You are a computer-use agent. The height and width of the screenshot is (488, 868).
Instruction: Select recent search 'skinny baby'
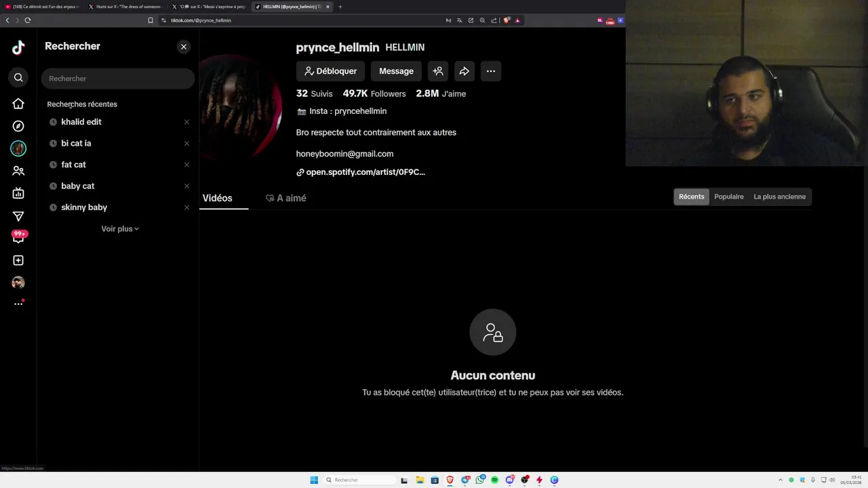coord(84,207)
